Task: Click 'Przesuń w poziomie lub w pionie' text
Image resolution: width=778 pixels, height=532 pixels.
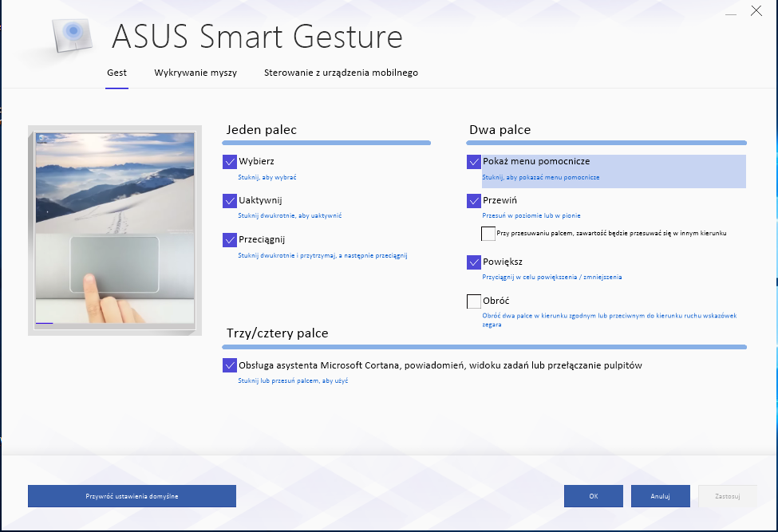Action: [x=531, y=215]
